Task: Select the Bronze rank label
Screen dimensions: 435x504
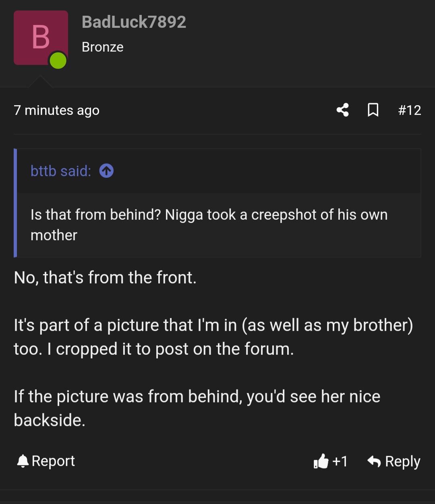Action: pyautogui.click(x=102, y=47)
